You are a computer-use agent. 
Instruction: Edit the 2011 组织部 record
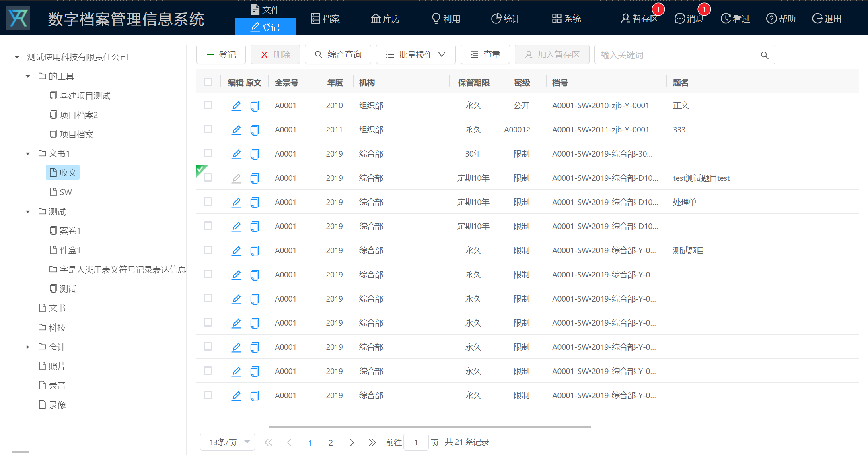[237, 130]
